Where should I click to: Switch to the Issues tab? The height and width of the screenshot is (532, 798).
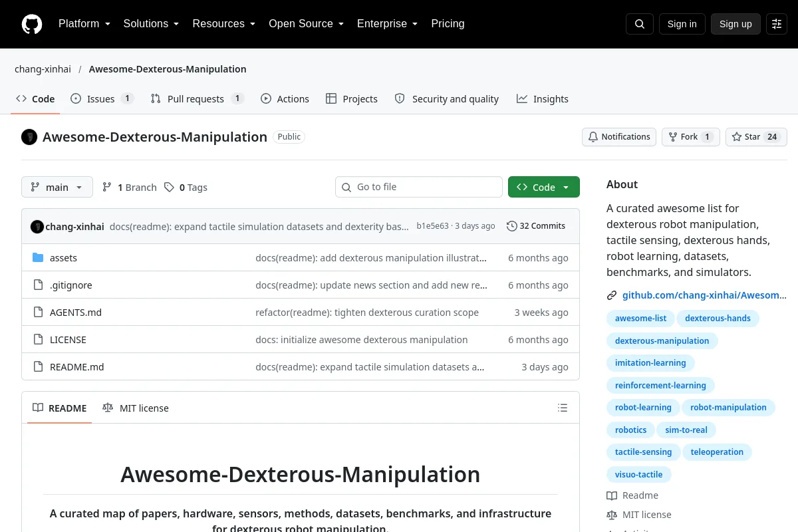(x=102, y=99)
